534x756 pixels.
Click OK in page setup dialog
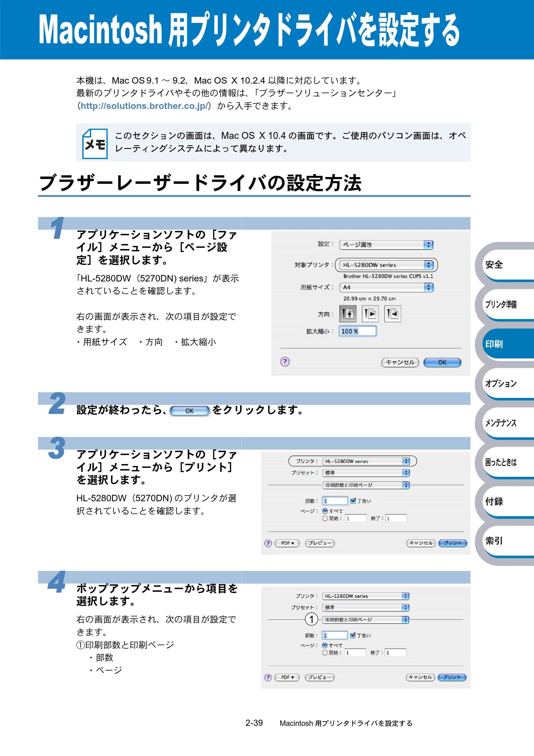click(442, 362)
